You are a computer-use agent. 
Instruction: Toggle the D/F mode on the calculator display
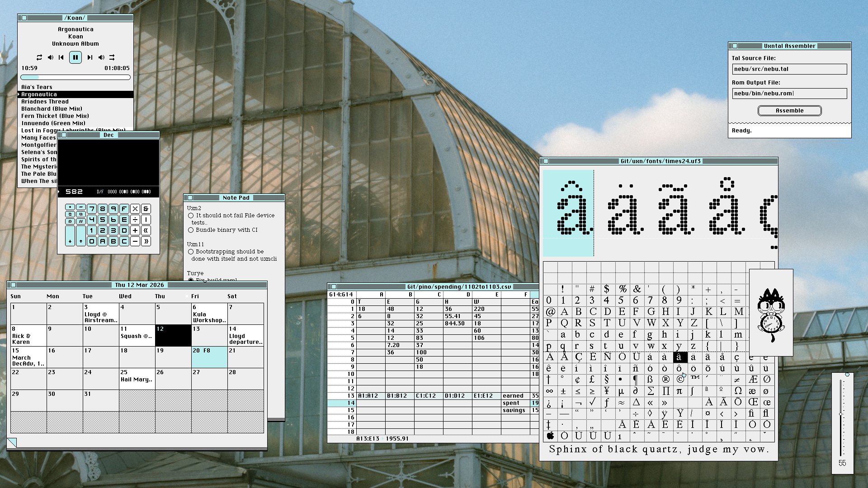click(x=100, y=192)
